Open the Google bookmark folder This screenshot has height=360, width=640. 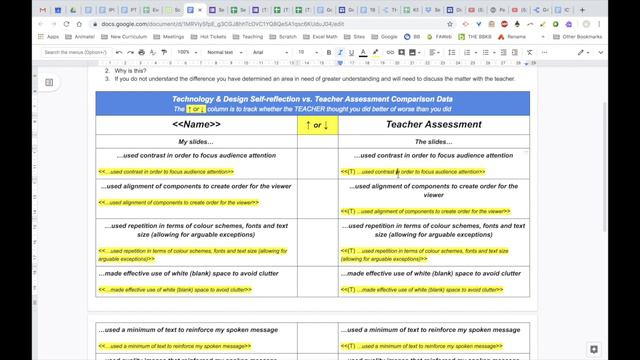coord(384,37)
